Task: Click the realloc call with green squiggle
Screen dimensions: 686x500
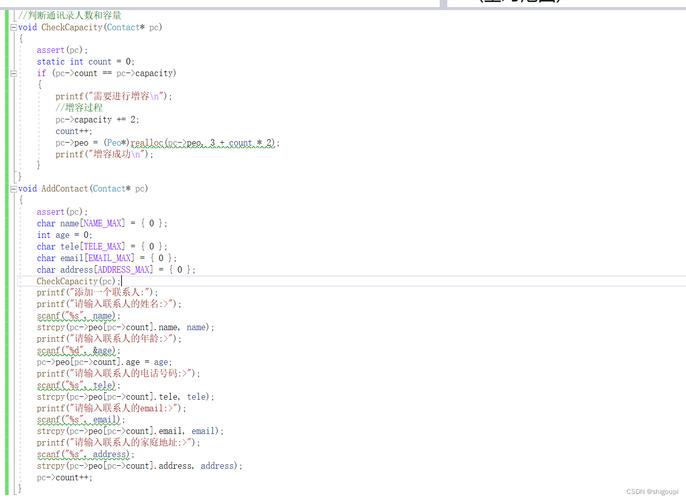Action: pyautogui.click(x=203, y=143)
